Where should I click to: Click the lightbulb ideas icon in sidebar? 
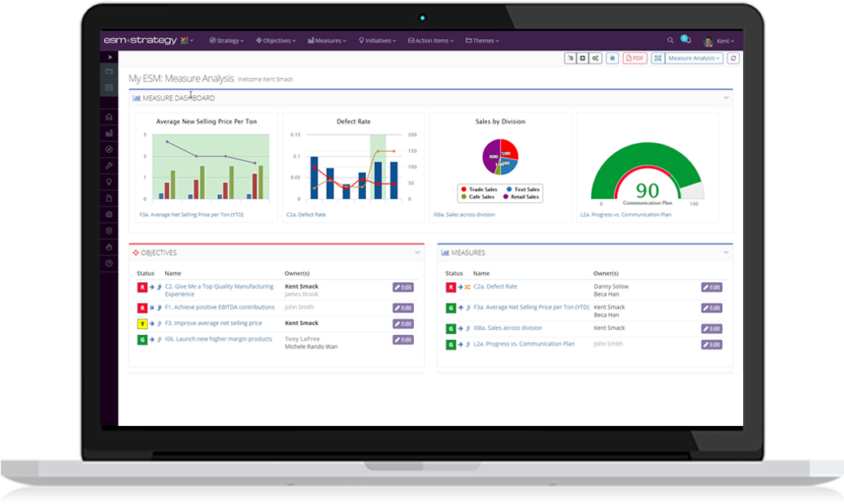click(109, 182)
